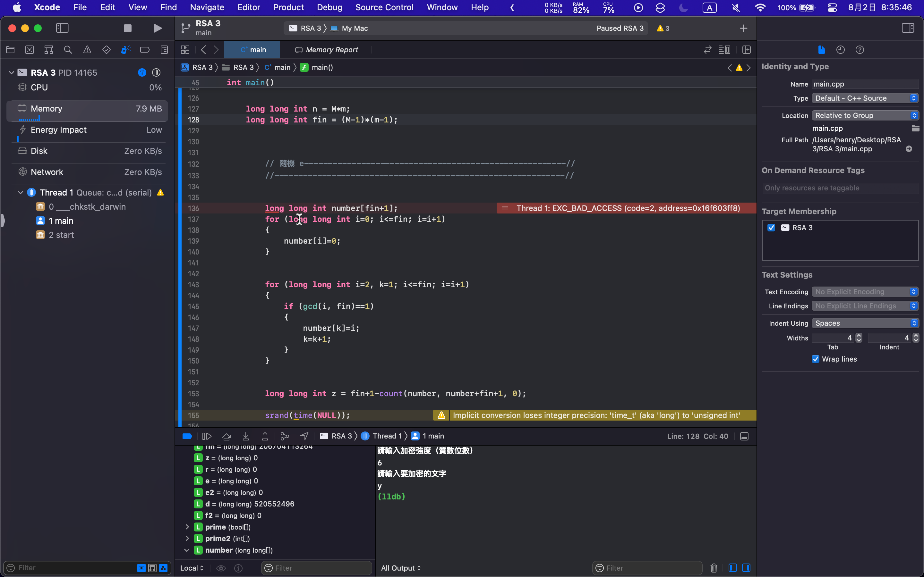Click the variables Filter field
This screenshot has height=577, width=924.
coord(317,568)
